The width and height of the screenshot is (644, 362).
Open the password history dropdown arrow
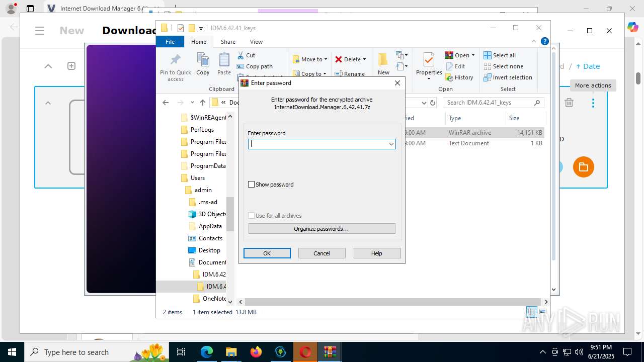(x=391, y=144)
